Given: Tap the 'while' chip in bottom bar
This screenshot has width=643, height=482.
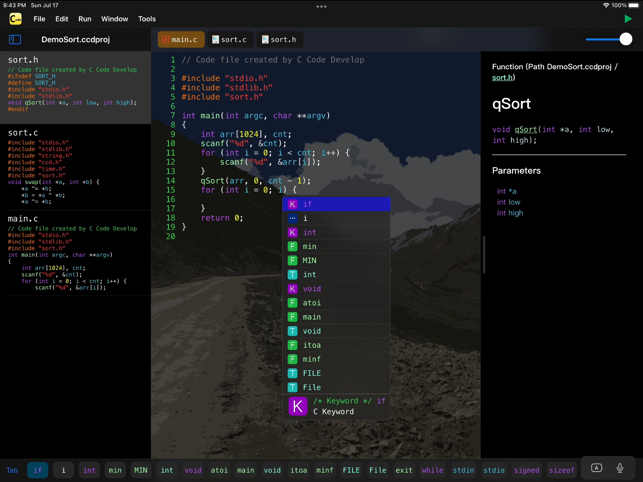Looking at the screenshot, I should click(432, 470).
